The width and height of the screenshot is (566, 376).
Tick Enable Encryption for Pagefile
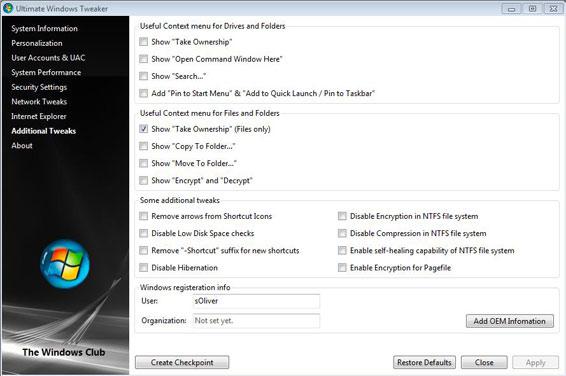[342, 268]
